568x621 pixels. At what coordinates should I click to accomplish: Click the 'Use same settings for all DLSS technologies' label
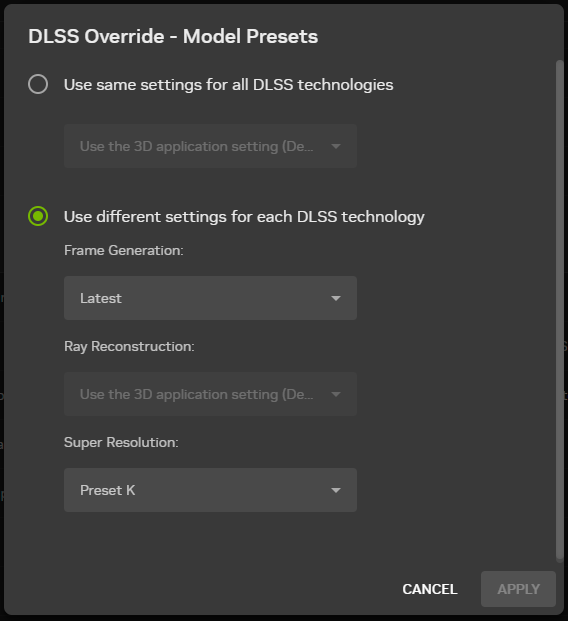[229, 85]
